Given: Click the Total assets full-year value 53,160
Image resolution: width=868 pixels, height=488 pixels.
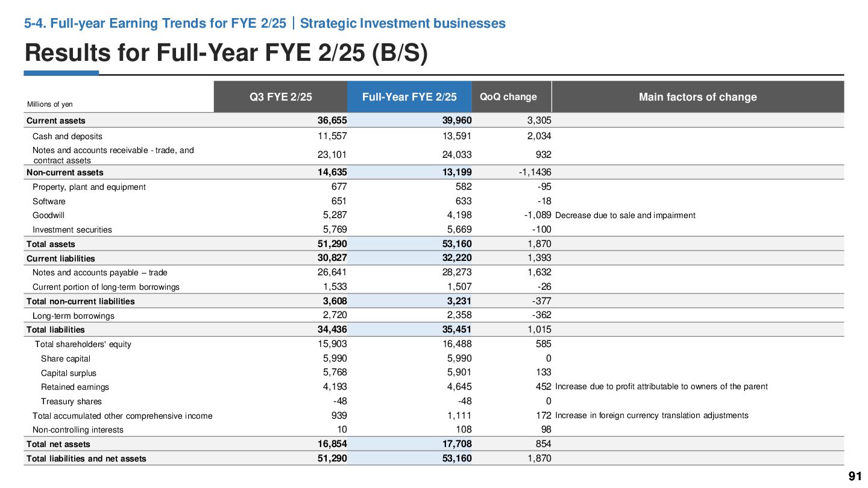Looking at the screenshot, I should [457, 243].
